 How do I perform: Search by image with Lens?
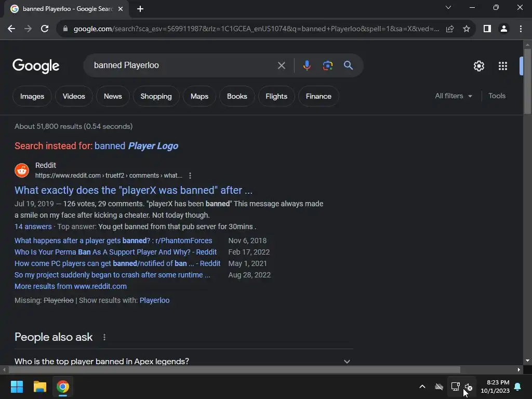pyautogui.click(x=327, y=65)
